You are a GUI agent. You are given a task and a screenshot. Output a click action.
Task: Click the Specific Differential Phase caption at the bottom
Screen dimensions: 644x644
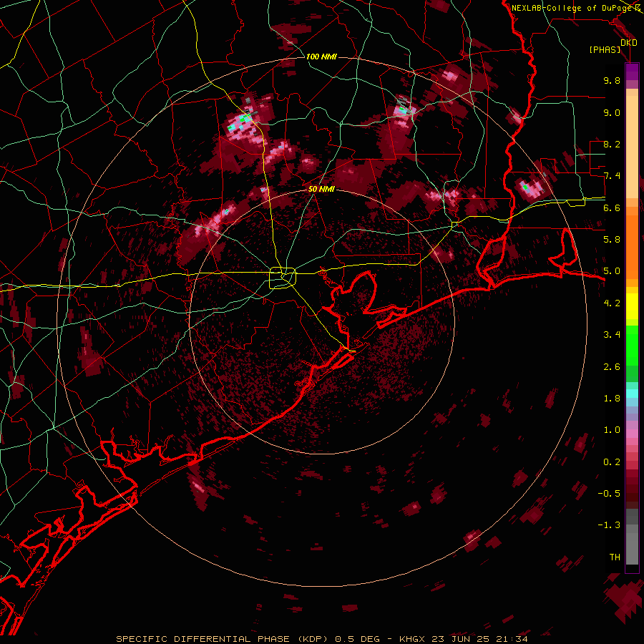(321, 639)
